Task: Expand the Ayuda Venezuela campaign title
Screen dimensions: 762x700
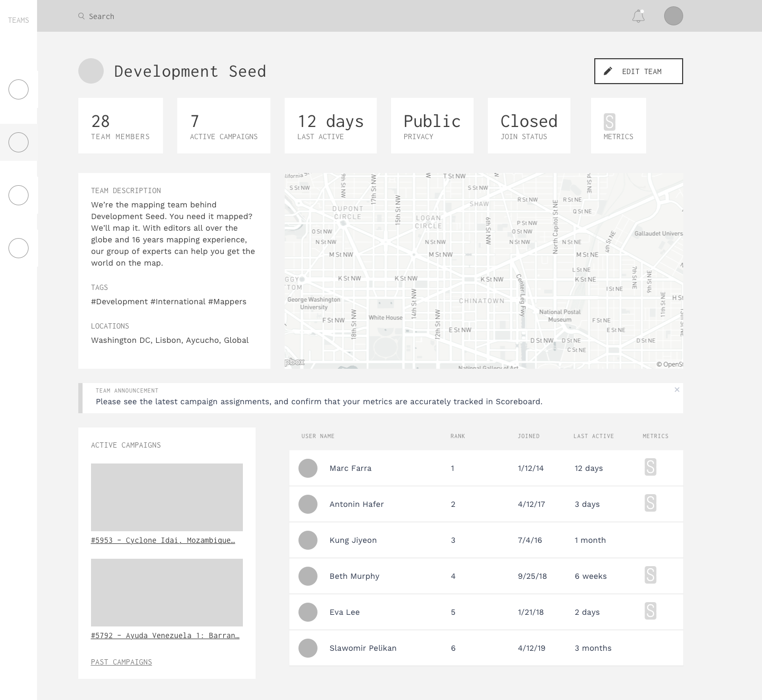Action: tap(165, 635)
